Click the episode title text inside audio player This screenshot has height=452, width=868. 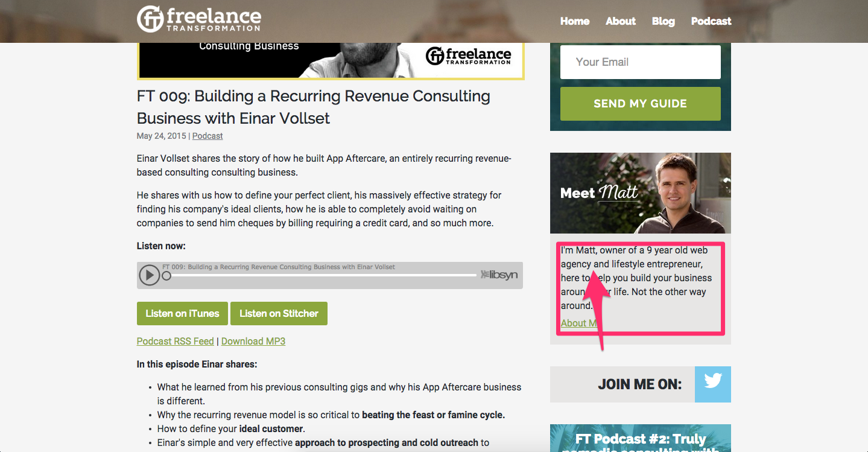click(x=279, y=267)
